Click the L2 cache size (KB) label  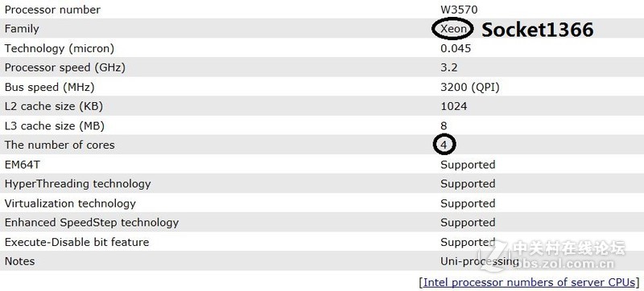click(x=54, y=107)
